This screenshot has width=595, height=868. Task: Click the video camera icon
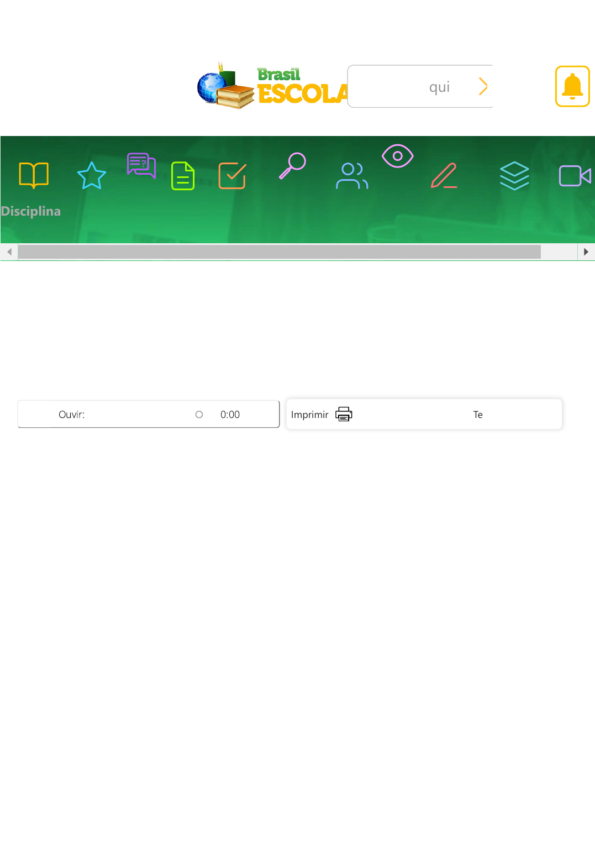[x=575, y=176]
